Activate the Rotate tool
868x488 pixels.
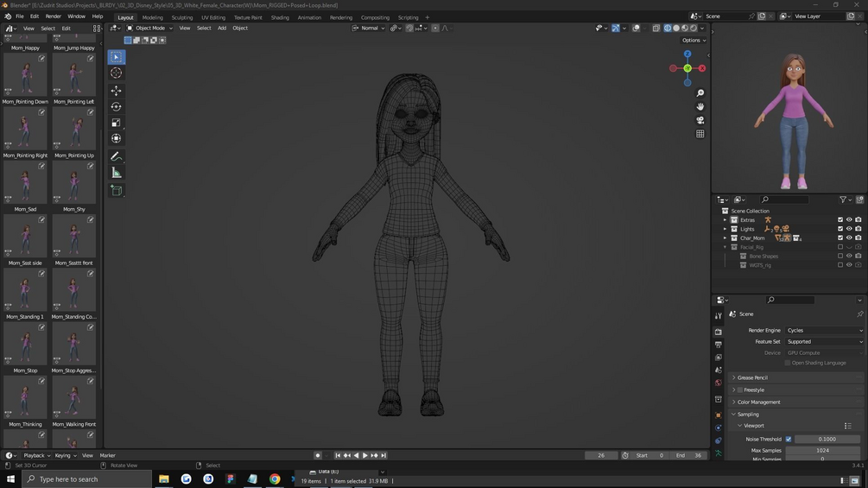click(x=117, y=107)
